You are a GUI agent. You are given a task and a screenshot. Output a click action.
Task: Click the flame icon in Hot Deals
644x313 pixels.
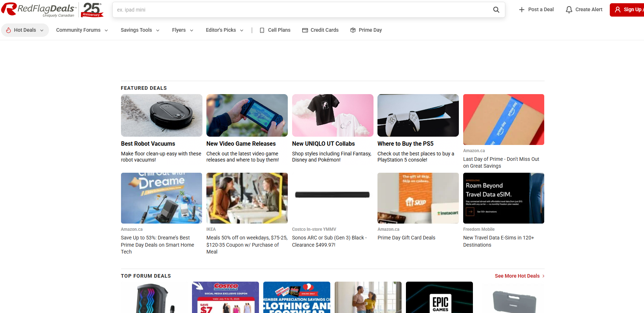tap(9, 30)
